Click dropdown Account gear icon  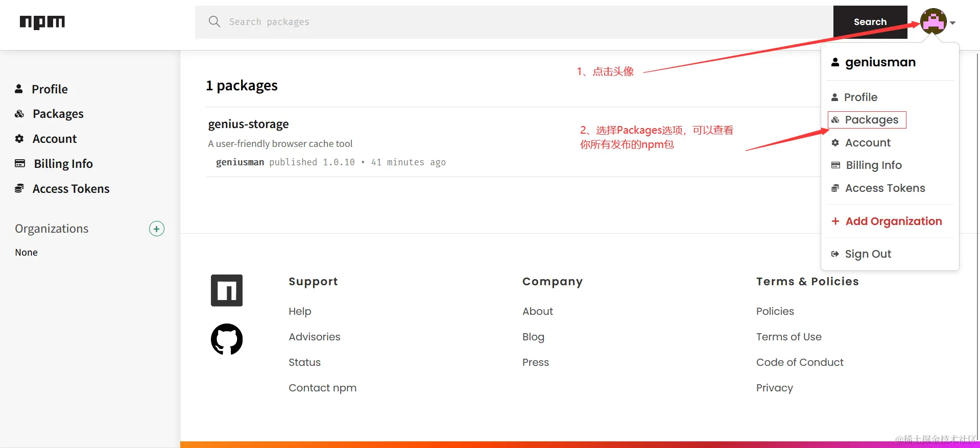point(835,143)
